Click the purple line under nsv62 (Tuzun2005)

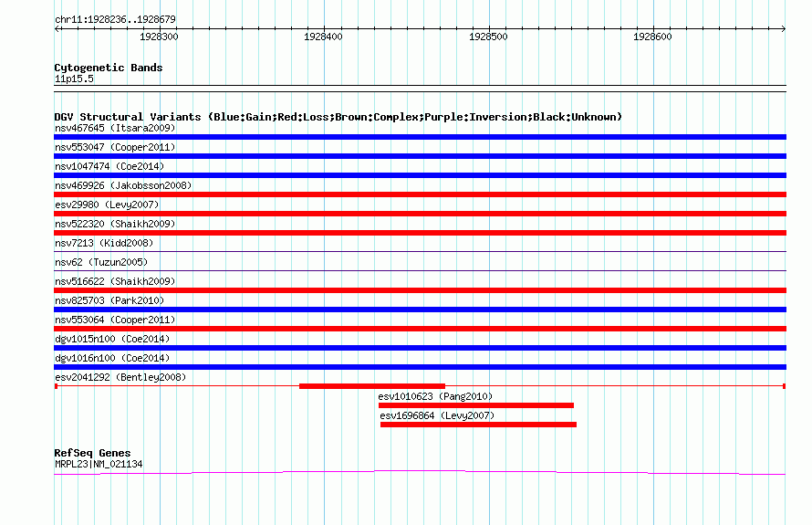pyautogui.click(x=420, y=270)
